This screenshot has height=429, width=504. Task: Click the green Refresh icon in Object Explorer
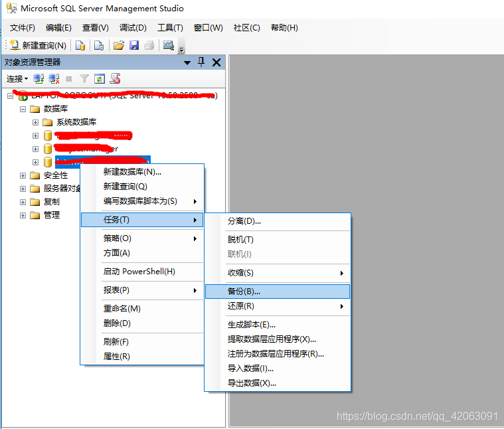click(x=100, y=79)
